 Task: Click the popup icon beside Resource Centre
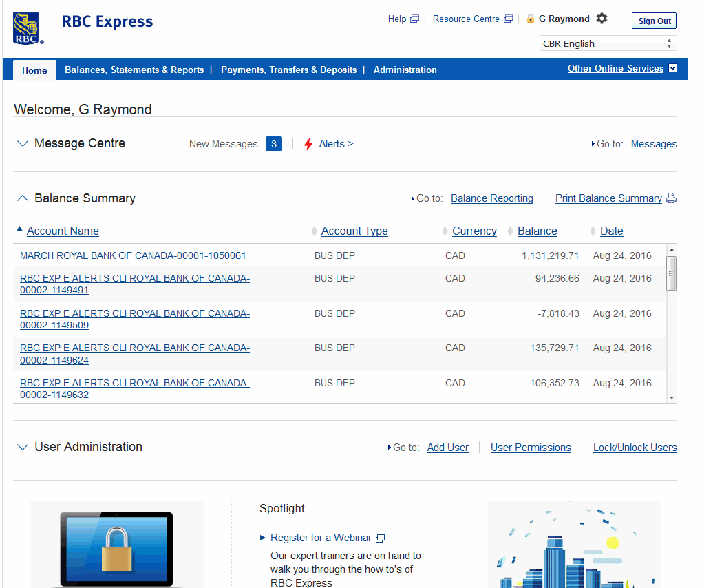coord(508,19)
